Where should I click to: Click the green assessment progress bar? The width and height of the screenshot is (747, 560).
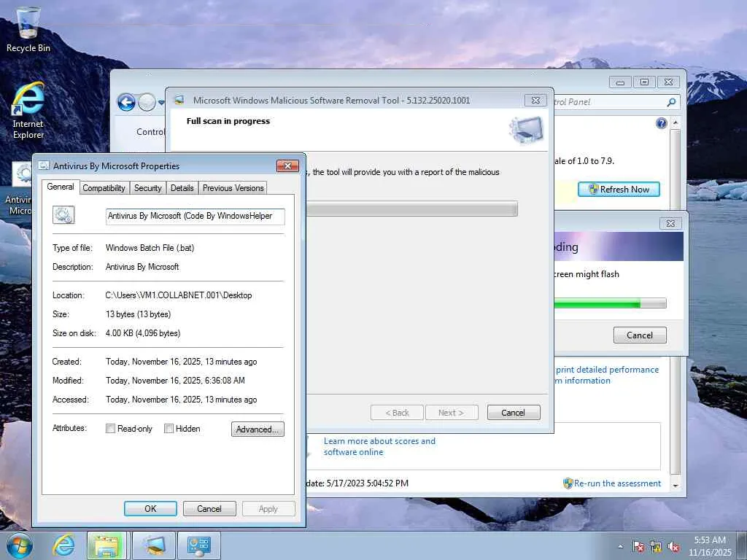(x=610, y=303)
